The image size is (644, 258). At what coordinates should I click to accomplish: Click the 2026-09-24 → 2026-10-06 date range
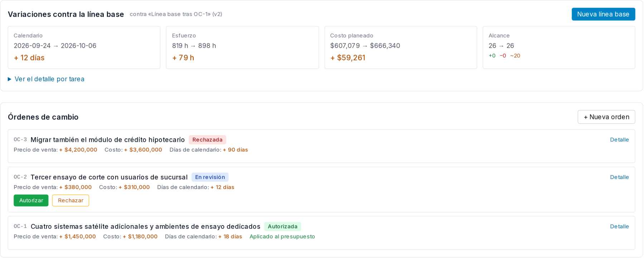[x=55, y=46]
